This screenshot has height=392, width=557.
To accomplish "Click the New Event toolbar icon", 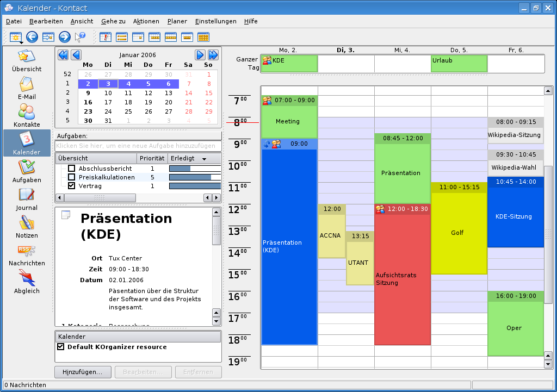I will point(16,37).
